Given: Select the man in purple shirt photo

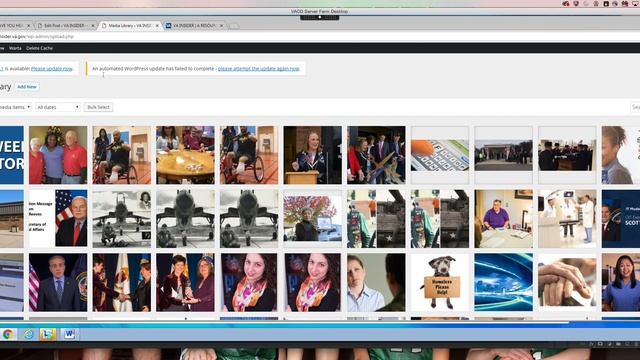Looking at the screenshot, I should [504, 219].
